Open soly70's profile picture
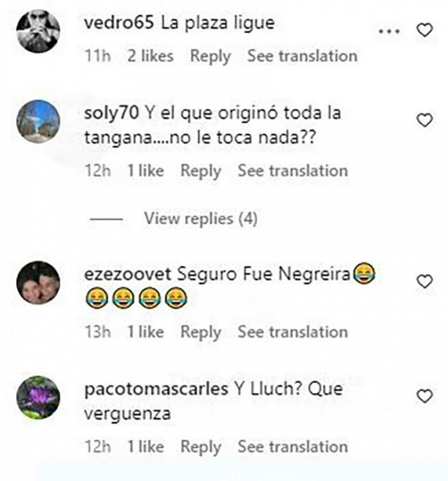 point(38,121)
